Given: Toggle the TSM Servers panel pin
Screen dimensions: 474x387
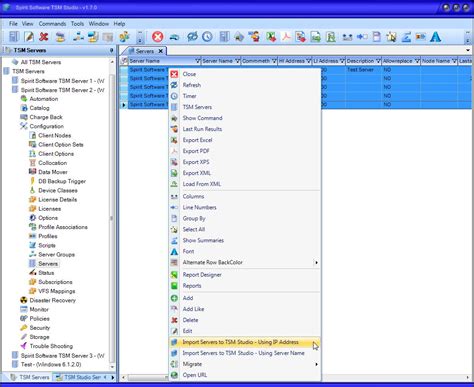Looking at the screenshot, I should pos(111,50).
